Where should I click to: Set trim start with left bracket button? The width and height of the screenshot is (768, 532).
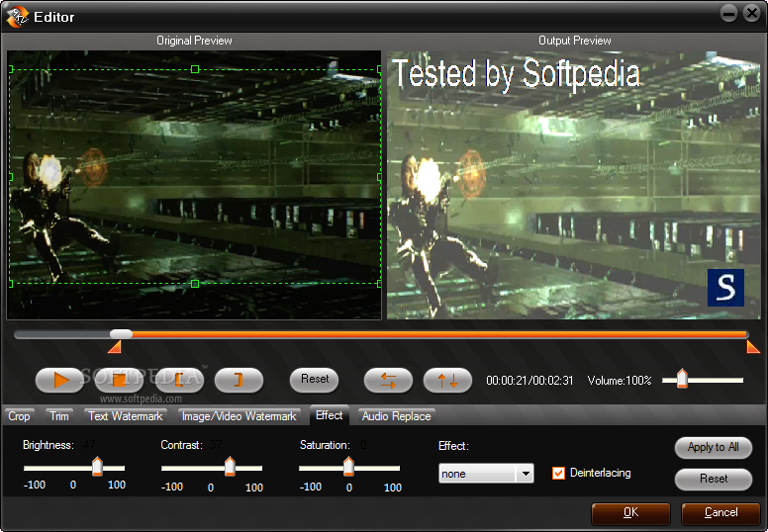pos(179,380)
